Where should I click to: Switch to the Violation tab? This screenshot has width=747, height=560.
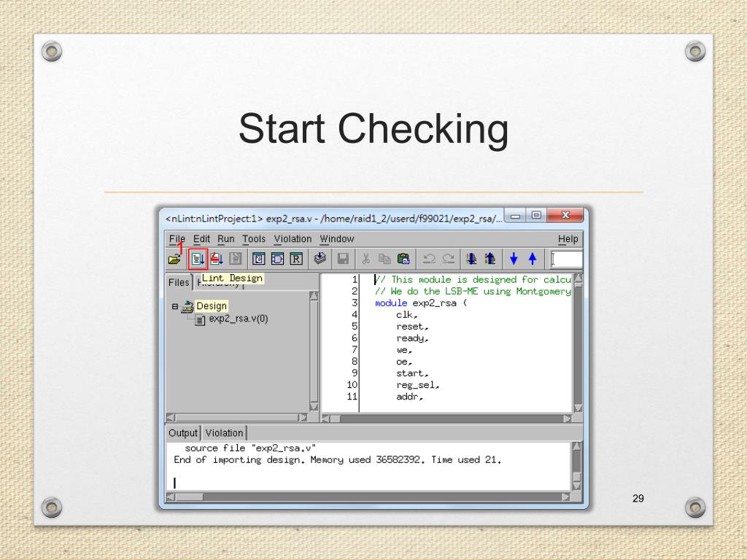[x=224, y=433]
